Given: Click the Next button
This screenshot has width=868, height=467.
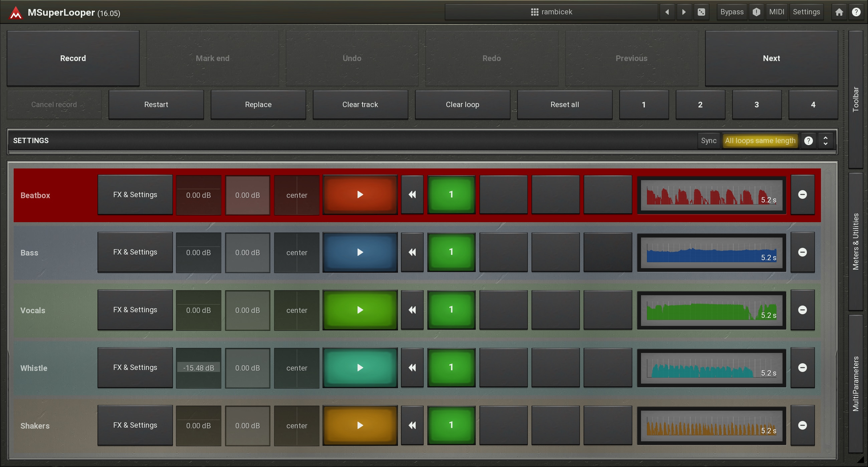Looking at the screenshot, I should 771,58.
